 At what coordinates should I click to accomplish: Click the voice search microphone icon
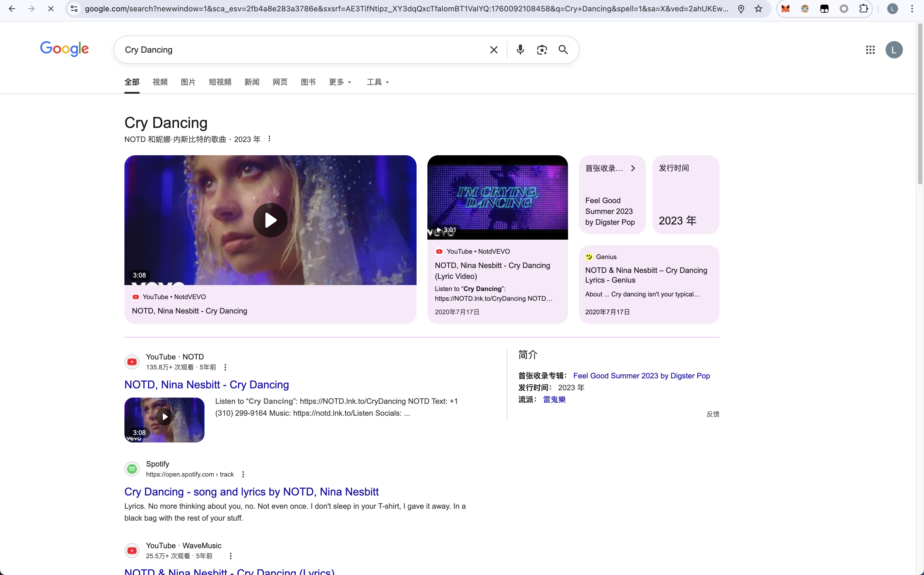(520, 50)
